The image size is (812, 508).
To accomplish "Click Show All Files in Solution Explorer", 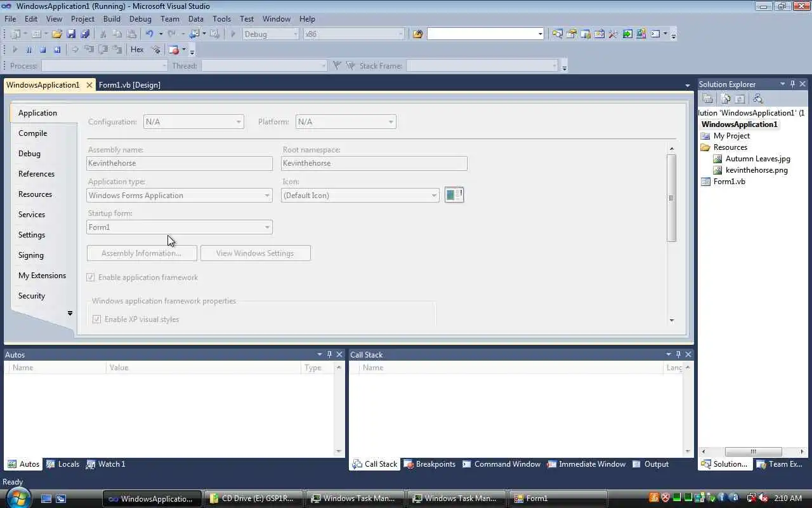I will (725, 98).
